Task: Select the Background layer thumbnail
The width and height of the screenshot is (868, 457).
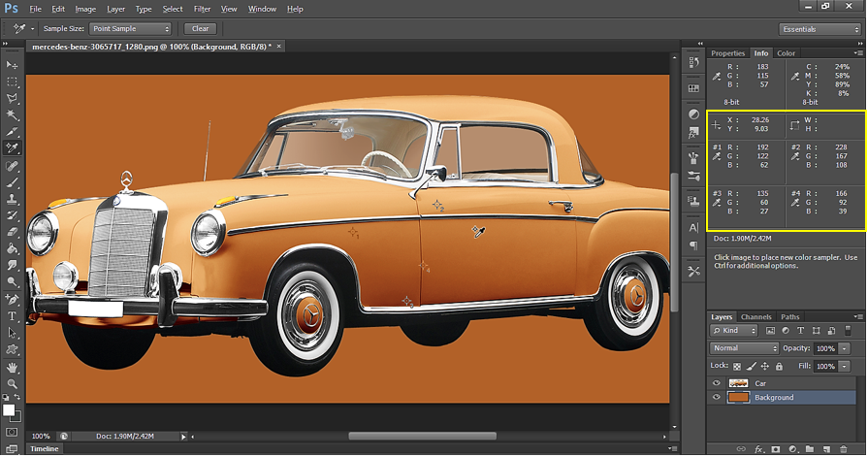Action: click(x=738, y=397)
